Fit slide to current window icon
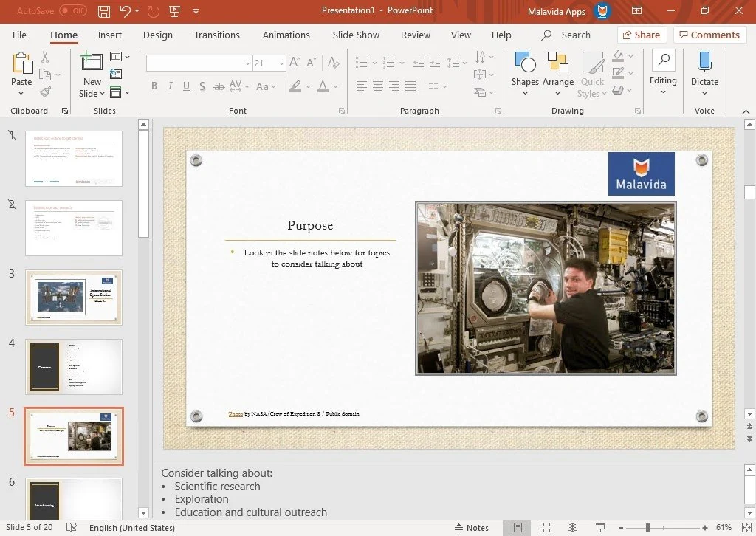Screen dimensions: 756x536 click(x=746, y=528)
